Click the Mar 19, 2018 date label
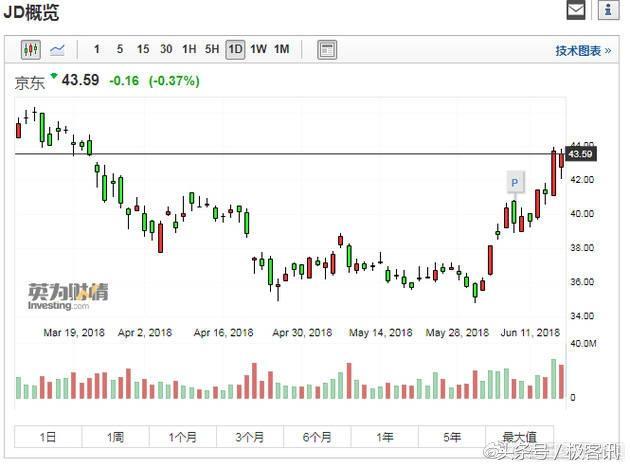Viewport: 630px width, 467px height. pyautogui.click(x=74, y=333)
